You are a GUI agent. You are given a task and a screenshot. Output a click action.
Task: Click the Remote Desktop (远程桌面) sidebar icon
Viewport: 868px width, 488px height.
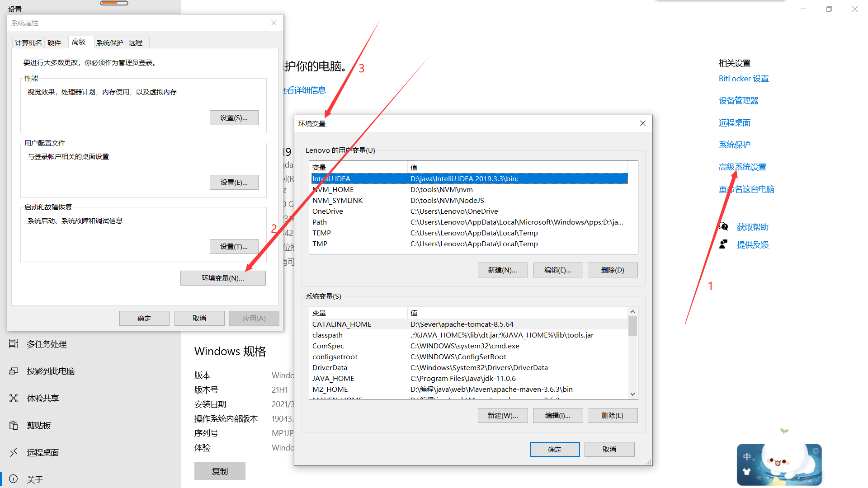pos(14,452)
